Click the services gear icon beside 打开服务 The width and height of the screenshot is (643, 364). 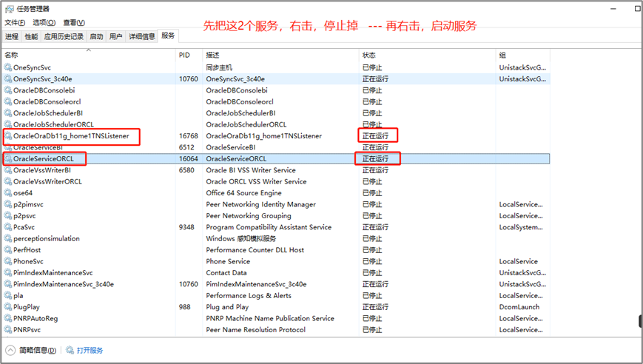coord(70,350)
